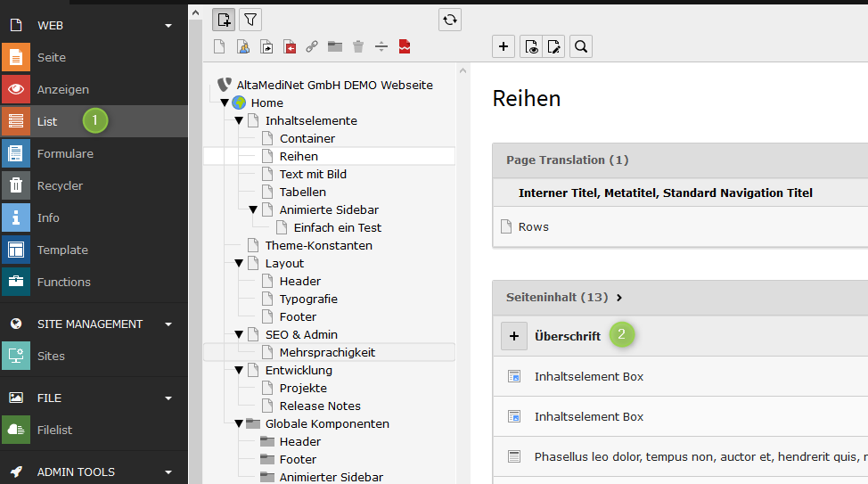This screenshot has height=484, width=868.
Task: Collapse the Inhaltselemente tree node
Action: pos(239,120)
